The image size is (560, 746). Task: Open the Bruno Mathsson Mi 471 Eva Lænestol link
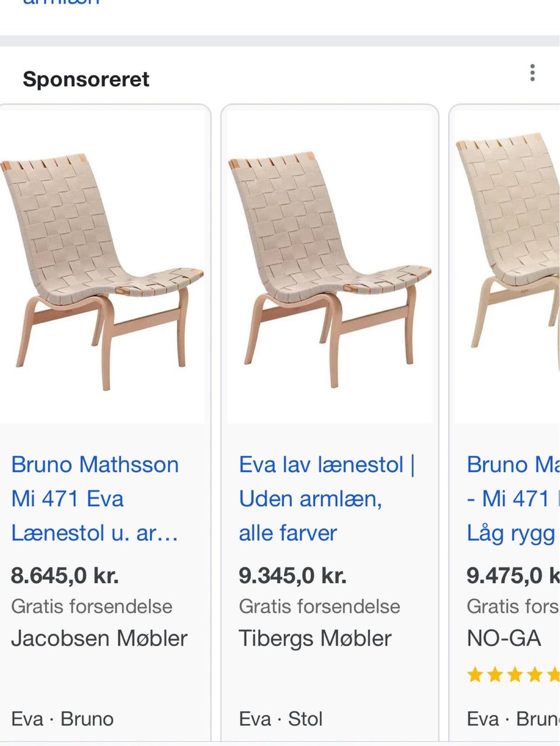95,498
